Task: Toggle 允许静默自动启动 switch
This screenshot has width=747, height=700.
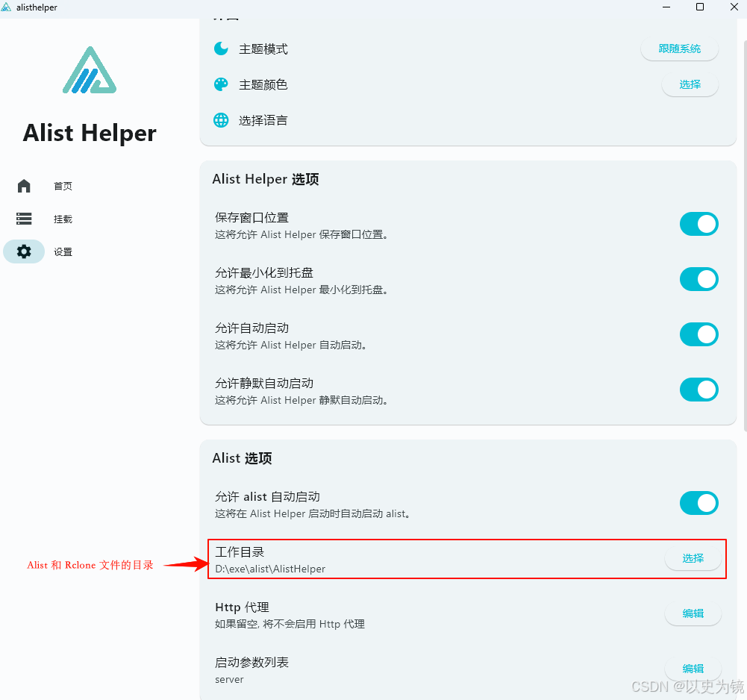Action: pos(699,390)
